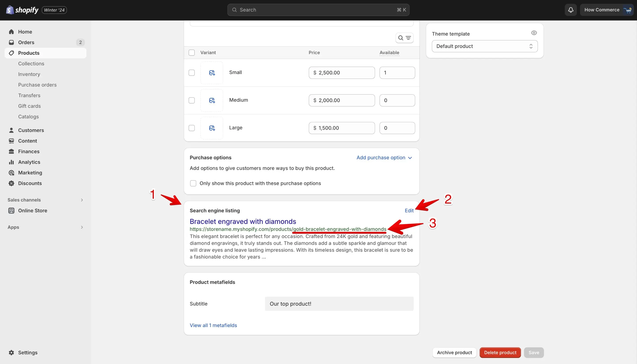Open the Transfers menu item

(29, 95)
